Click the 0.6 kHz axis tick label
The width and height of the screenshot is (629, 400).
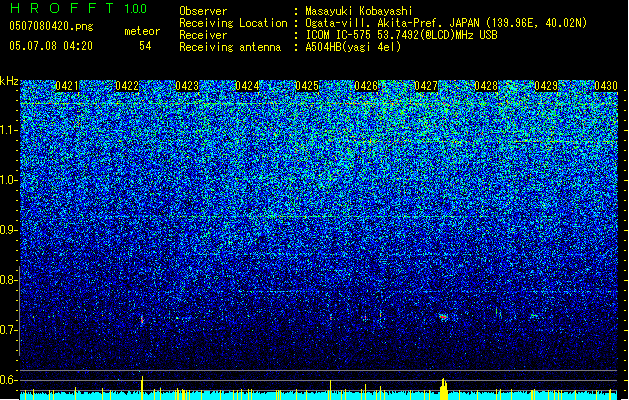click(8, 380)
